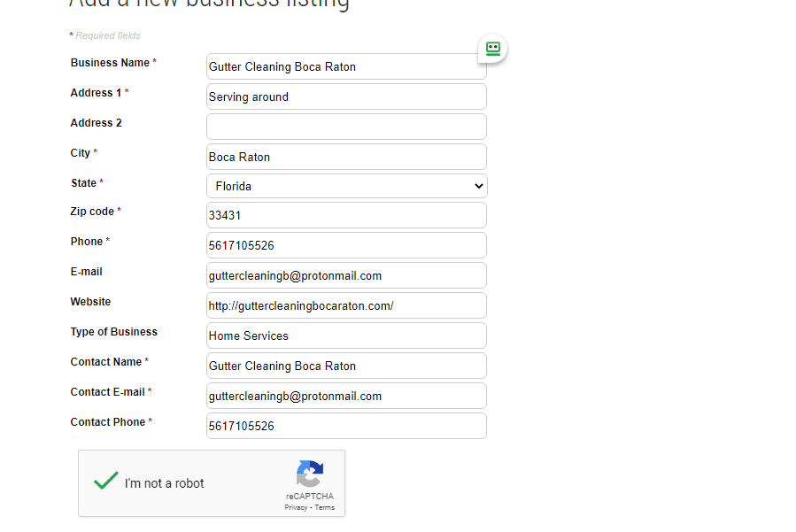Click the Website URL field
The image size is (796, 532).
pos(346,305)
